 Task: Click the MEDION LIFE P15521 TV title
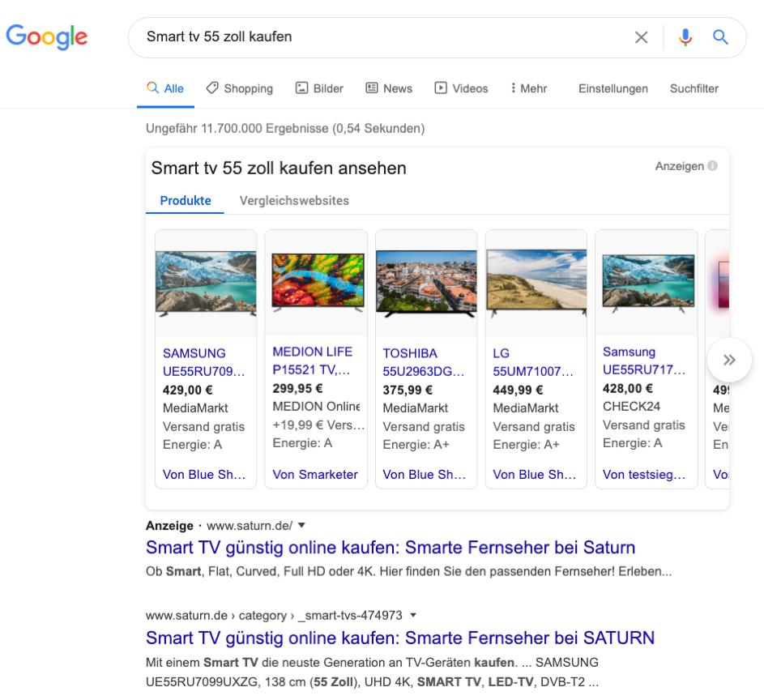312,361
